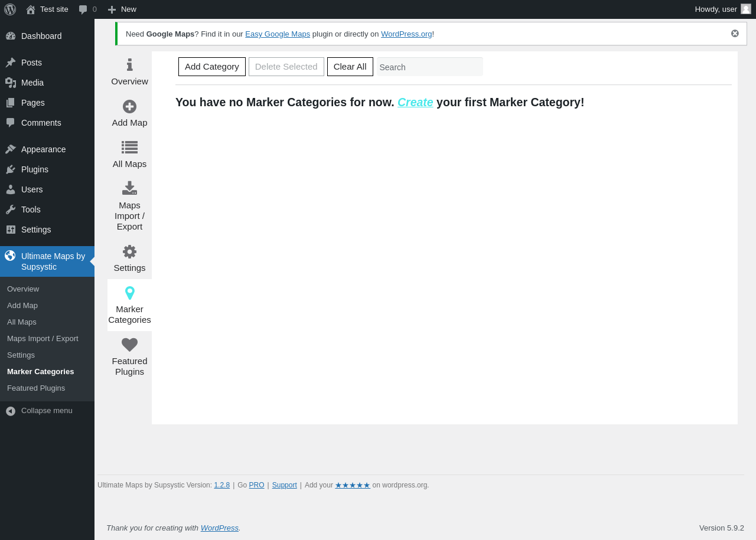The width and height of the screenshot is (756, 540).
Task: Click the Comments bubble icon in sidebar
Action: point(11,123)
